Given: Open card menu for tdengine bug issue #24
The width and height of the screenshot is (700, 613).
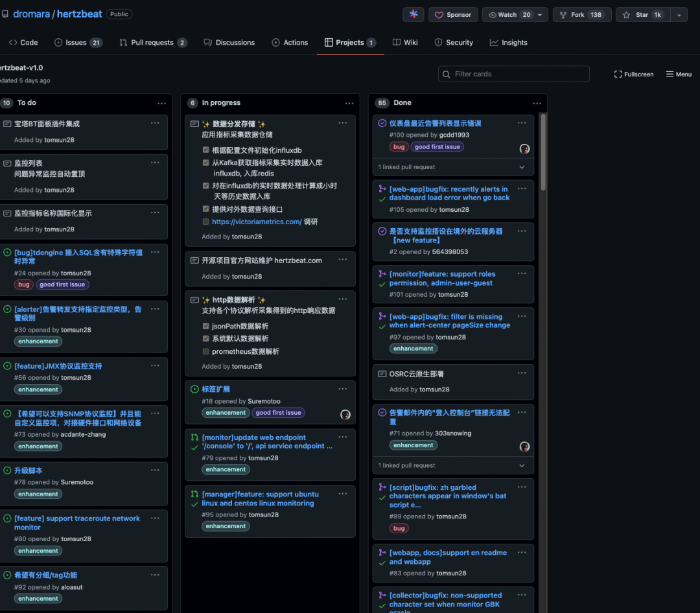Looking at the screenshot, I should click(x=155, y=252).
